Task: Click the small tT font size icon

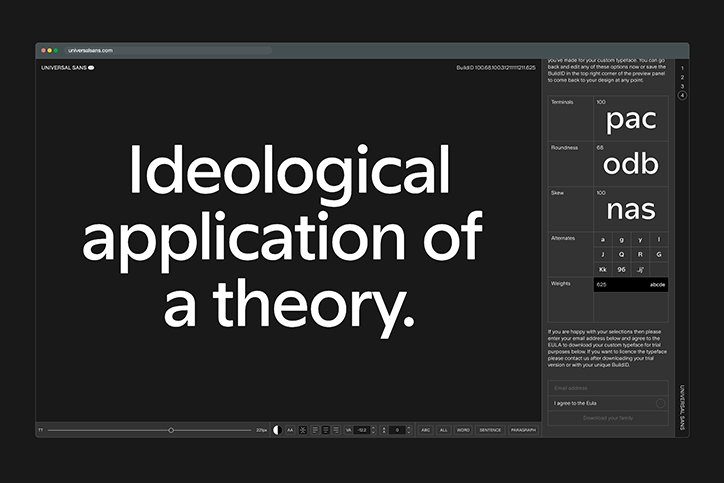Action: point(41,430)
